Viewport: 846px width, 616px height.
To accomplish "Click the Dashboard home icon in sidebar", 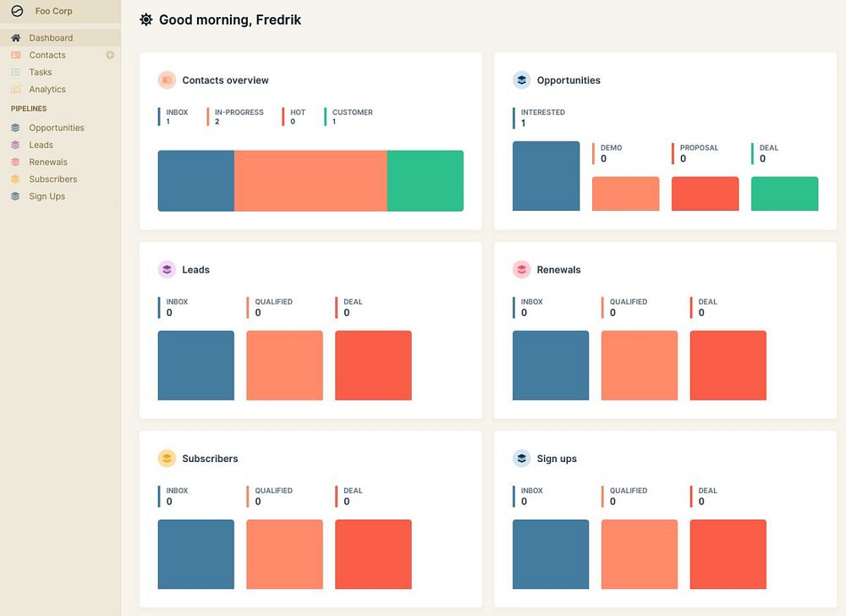I will 15,38.
